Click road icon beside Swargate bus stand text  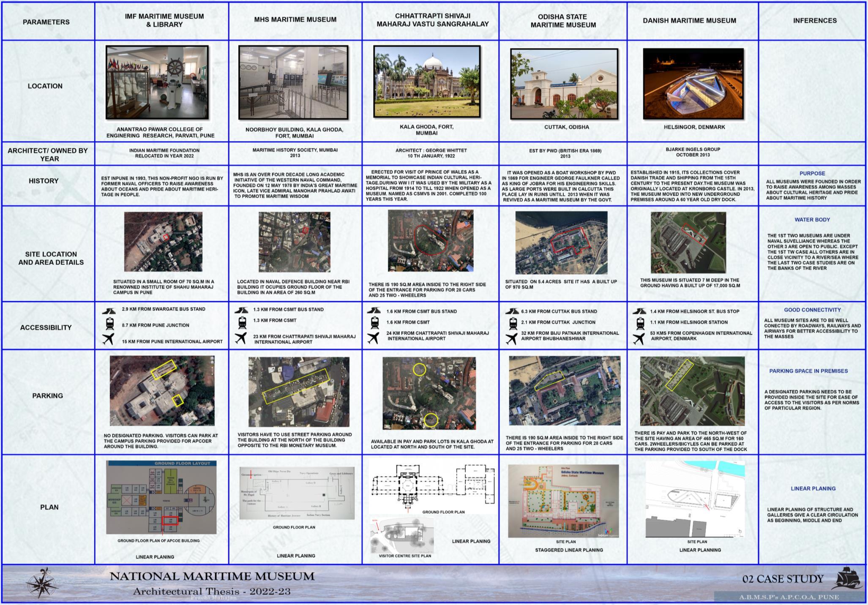coord(109,311)
